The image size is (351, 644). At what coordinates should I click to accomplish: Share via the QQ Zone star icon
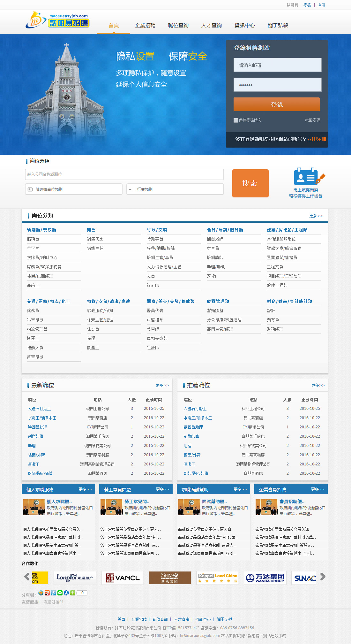[41, 593]
